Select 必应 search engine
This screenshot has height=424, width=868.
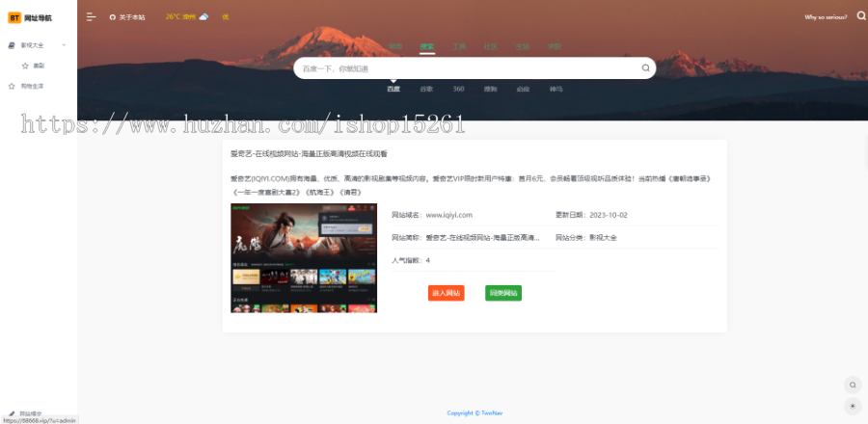523,89
